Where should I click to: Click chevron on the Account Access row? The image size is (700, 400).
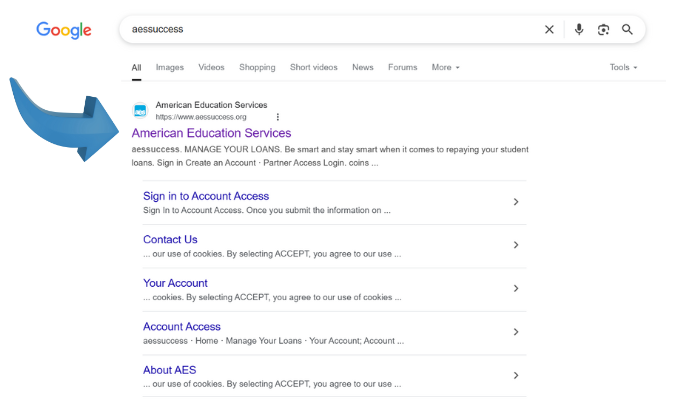(516, 332)
